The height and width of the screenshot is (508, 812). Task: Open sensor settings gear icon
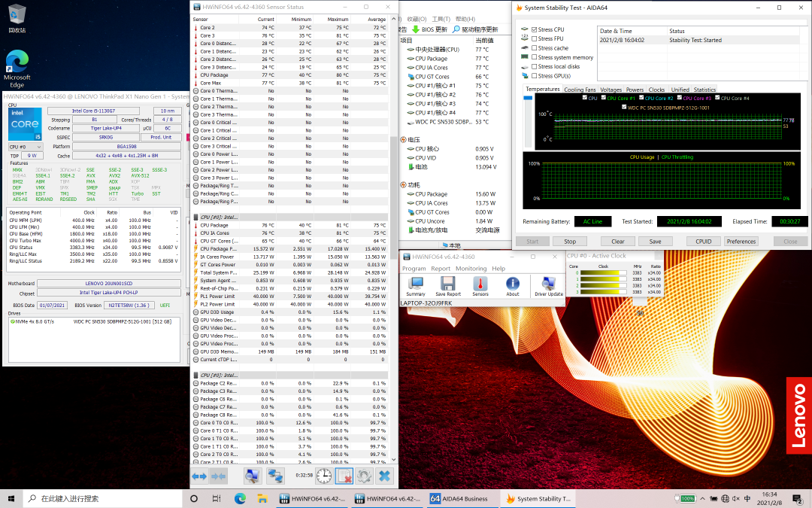(364, 476)
